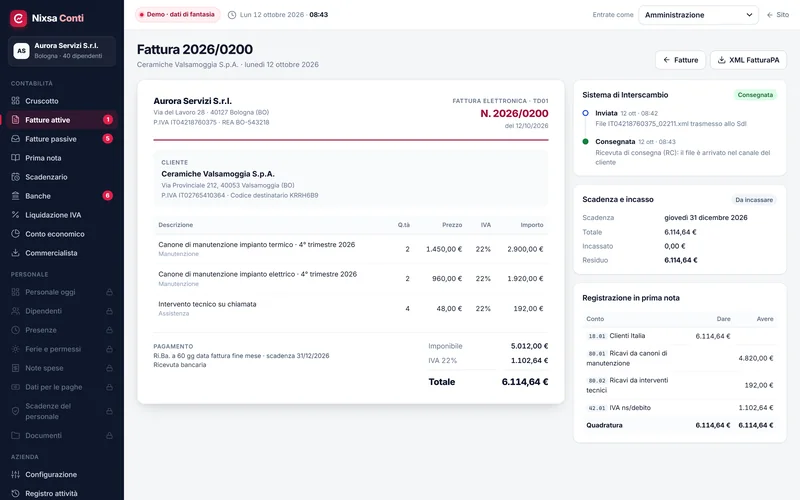Download the XML FatturaPA file
Viewport: 800px width, 500px height.
pyautogui.click(x=748, y=60)
